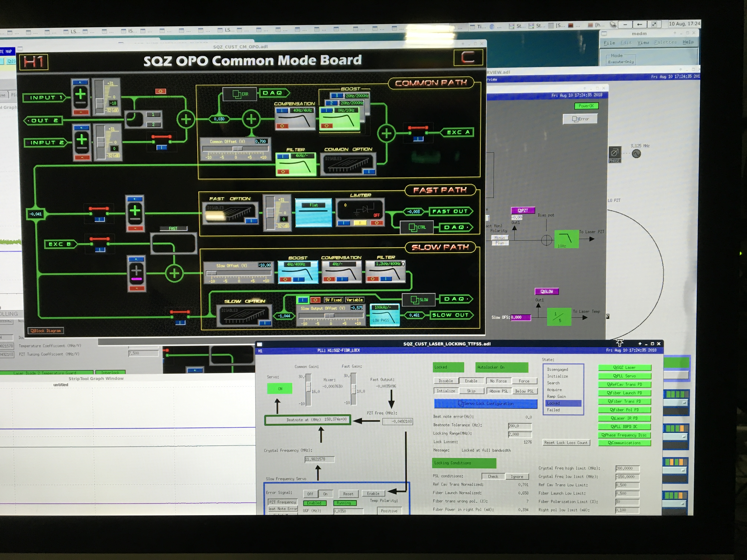Click the blue 3 button on the 20Hz/2000Hz boost stage
Screen dimensions: 747x560
[x=337, y=96]
